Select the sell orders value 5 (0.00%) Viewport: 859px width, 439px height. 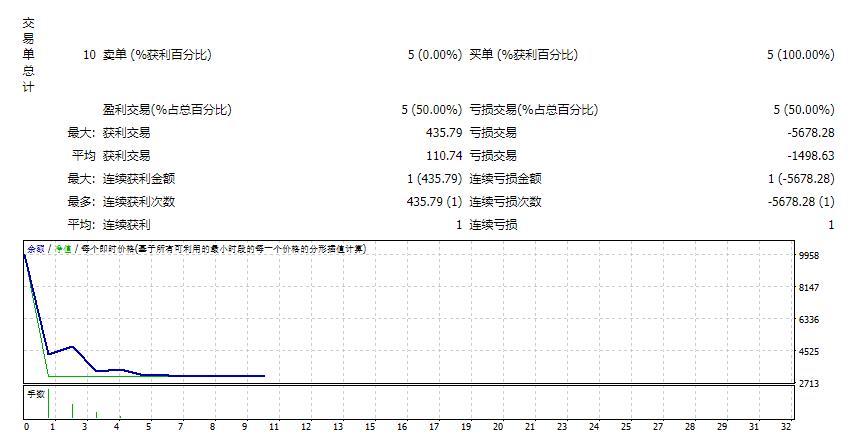(435, 55)
